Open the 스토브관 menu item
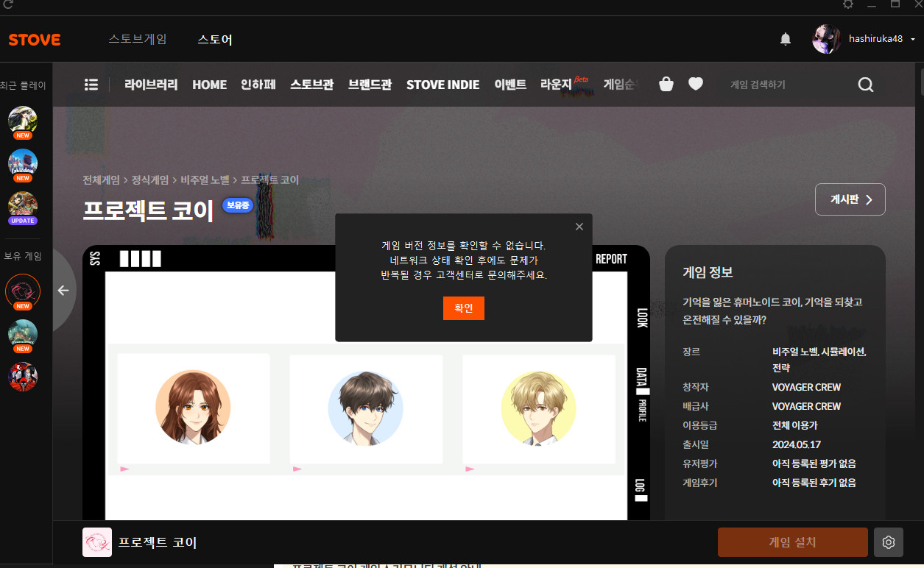Screen dimensions: 924x568 tap(312, 85)
